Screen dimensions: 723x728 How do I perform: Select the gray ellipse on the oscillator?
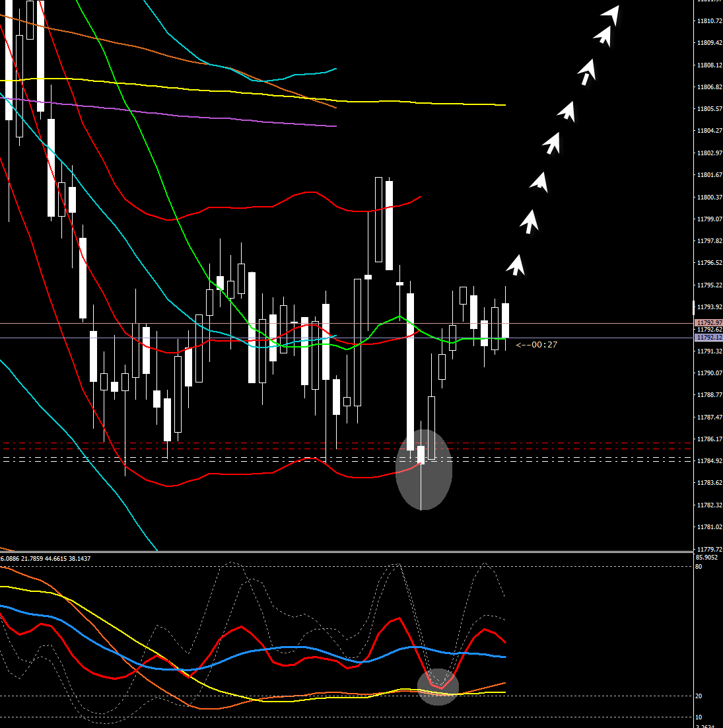tap(438, 687)
